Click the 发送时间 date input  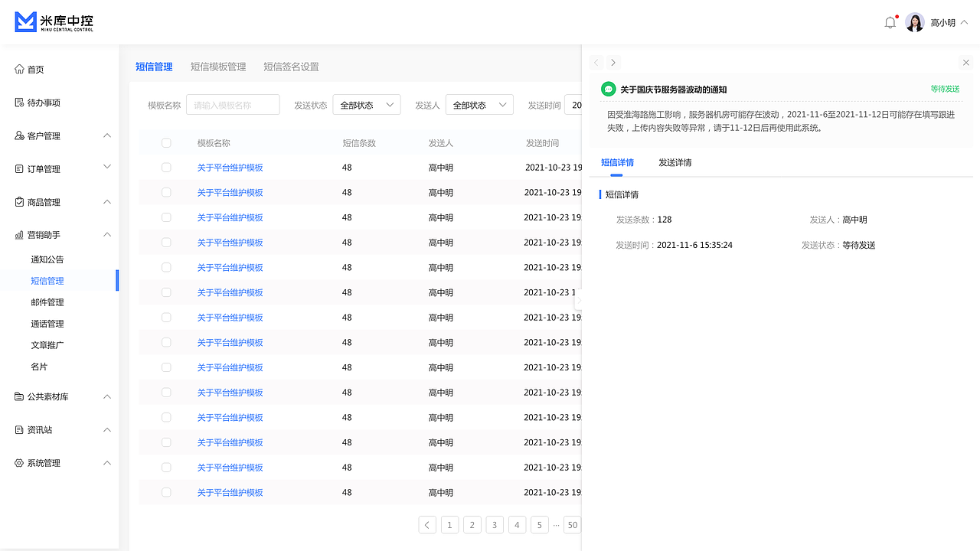coord(573,105)
